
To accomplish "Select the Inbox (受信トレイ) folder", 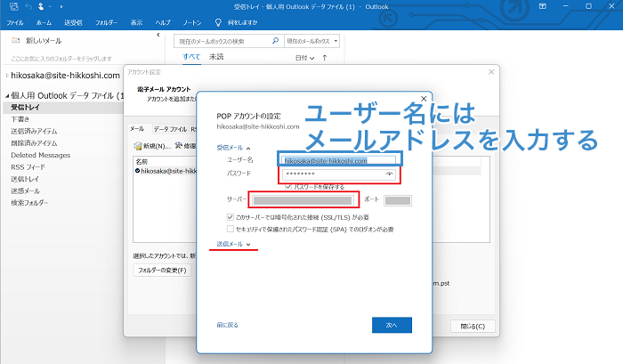I will pyautogui.click(x=63, y=108).
